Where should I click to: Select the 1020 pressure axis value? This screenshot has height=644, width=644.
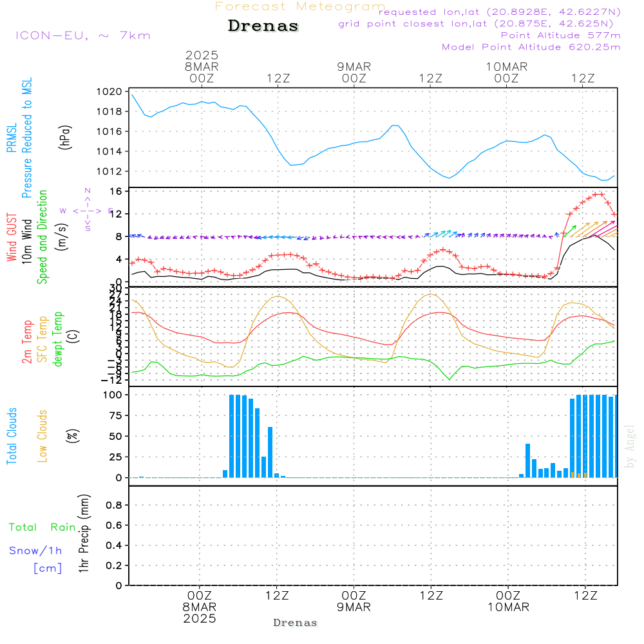109,91
